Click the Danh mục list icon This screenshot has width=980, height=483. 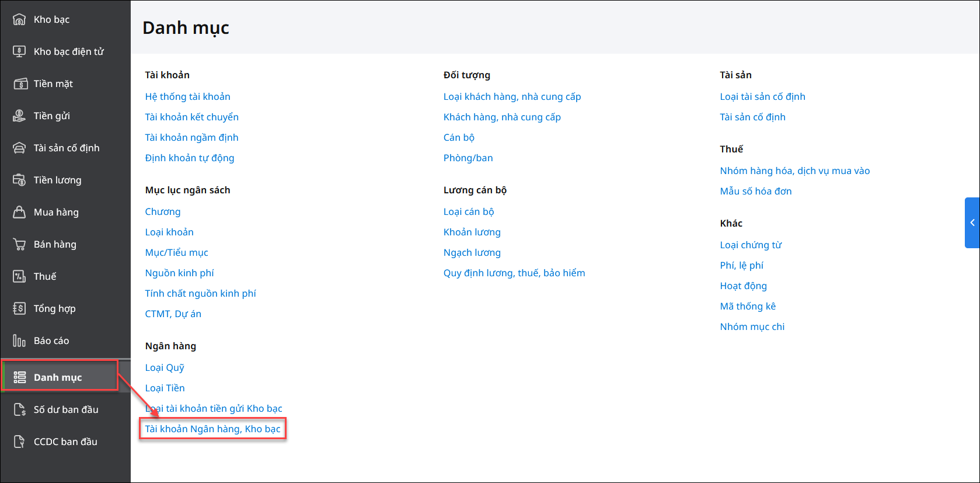[x=19, y=377]
